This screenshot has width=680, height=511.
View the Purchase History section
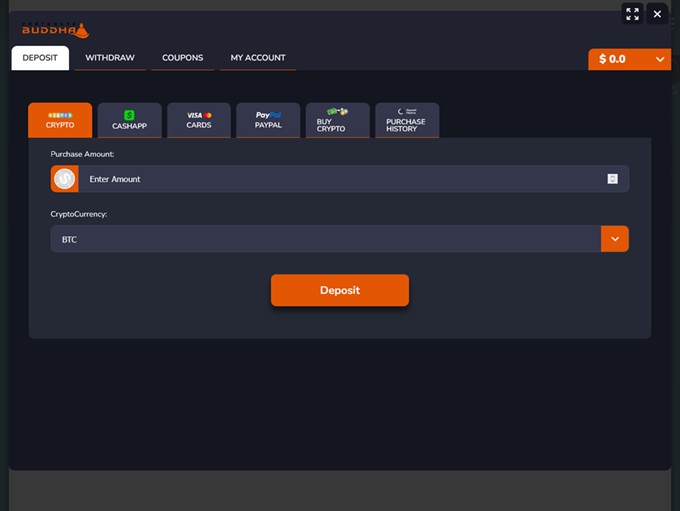click(406, 120)
